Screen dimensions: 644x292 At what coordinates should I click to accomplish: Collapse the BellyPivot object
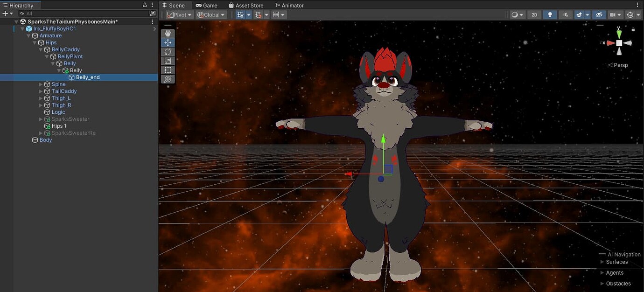(47, 56)
